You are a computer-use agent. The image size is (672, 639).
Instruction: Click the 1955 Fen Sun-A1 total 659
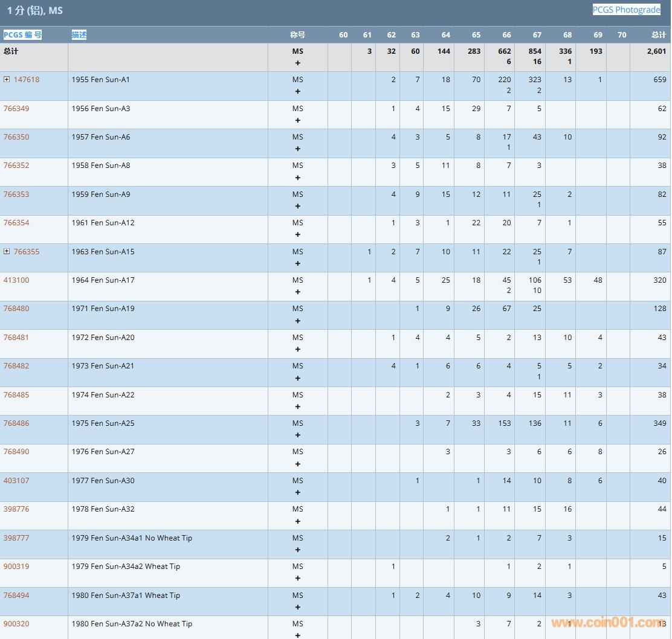point(659,80)
